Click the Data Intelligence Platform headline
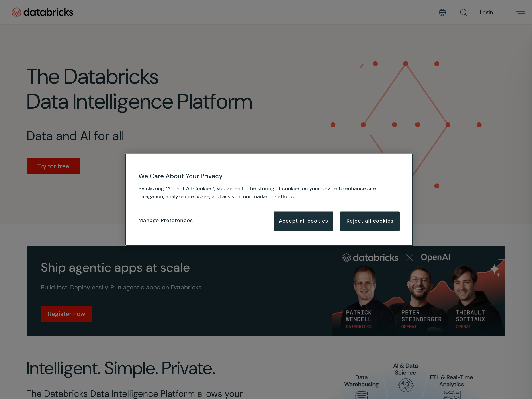The image size is (532, 399). 139,89
